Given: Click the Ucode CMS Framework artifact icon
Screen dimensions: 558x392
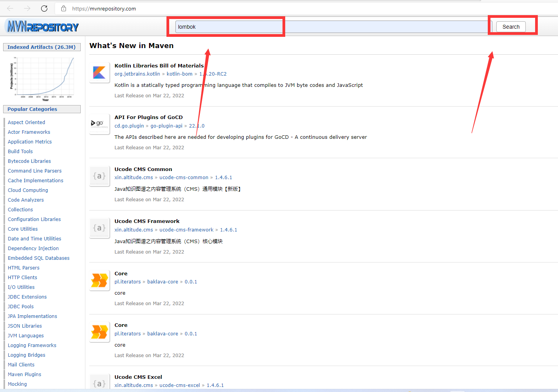Looking at the screenshot, I should click(x=99, y=228).
